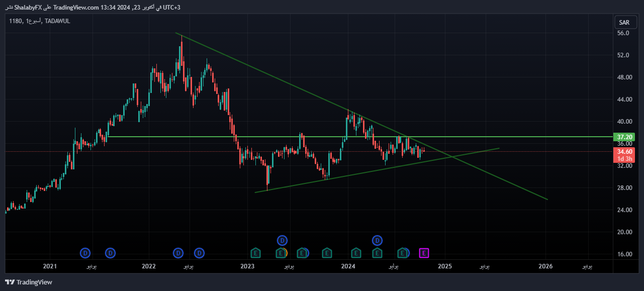This screenshot has height=291, width=644.
Task: Click the 2022 time axis label
Action: [149, 266]
